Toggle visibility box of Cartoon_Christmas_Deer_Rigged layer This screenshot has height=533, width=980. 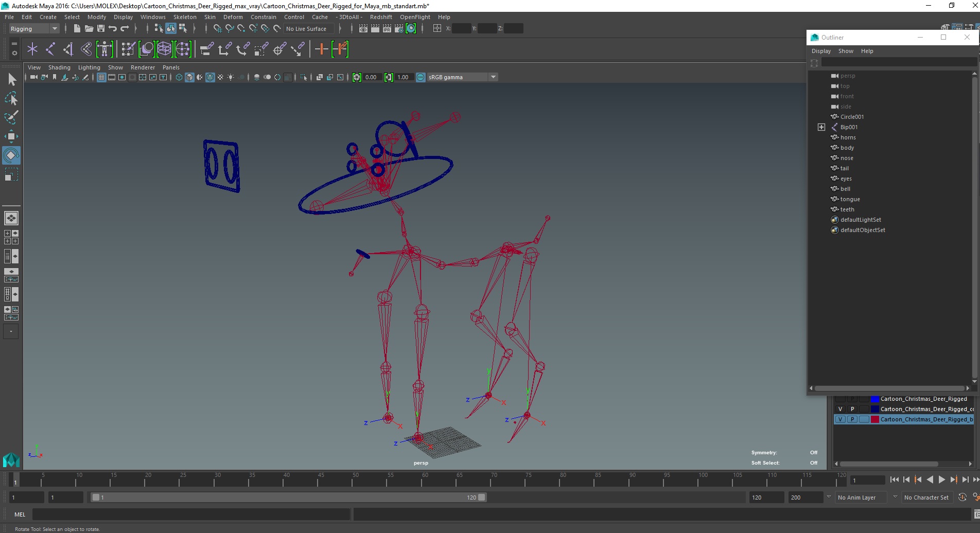click(841, 399)
